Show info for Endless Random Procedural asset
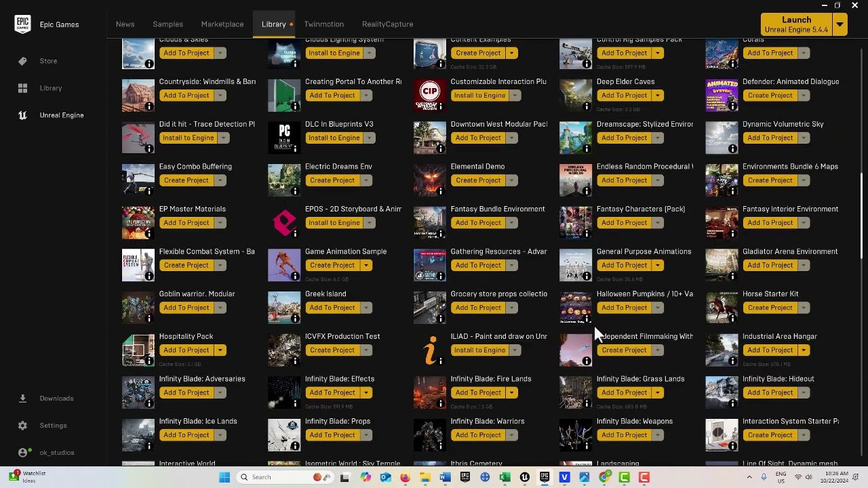 [x=587, y=191]
